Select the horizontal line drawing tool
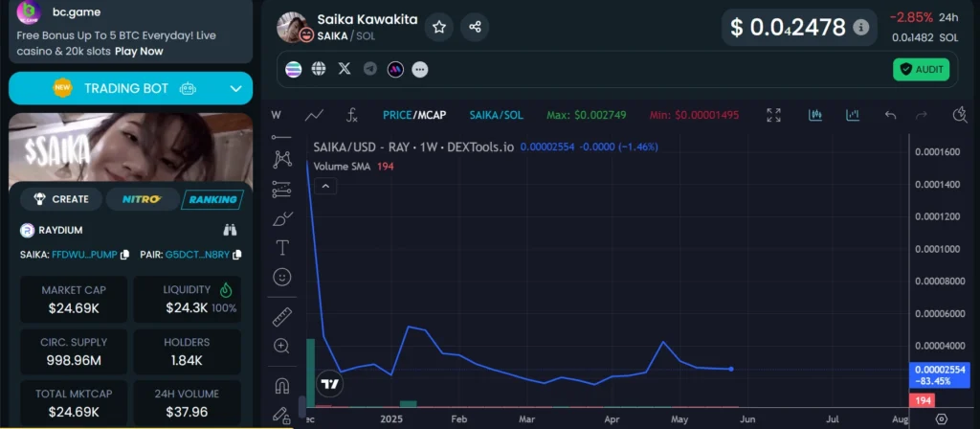The image size is (980, 429). coord(282,137)
